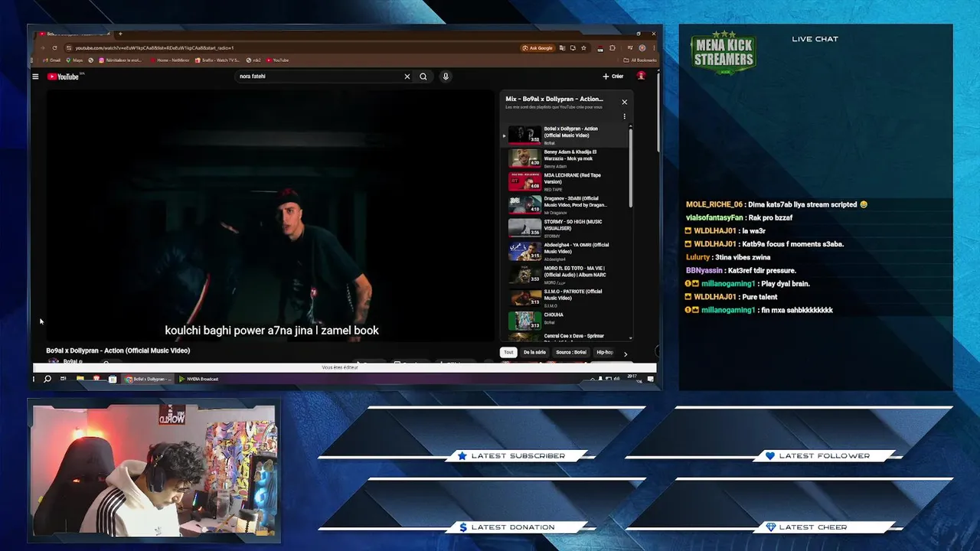Open the All Bookmarks folder

click(x=640, y=60)
